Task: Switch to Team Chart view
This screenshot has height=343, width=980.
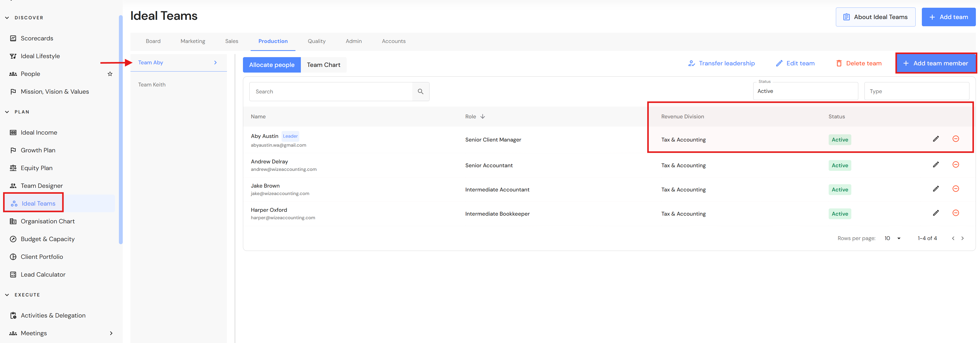Action: [323, 65]
